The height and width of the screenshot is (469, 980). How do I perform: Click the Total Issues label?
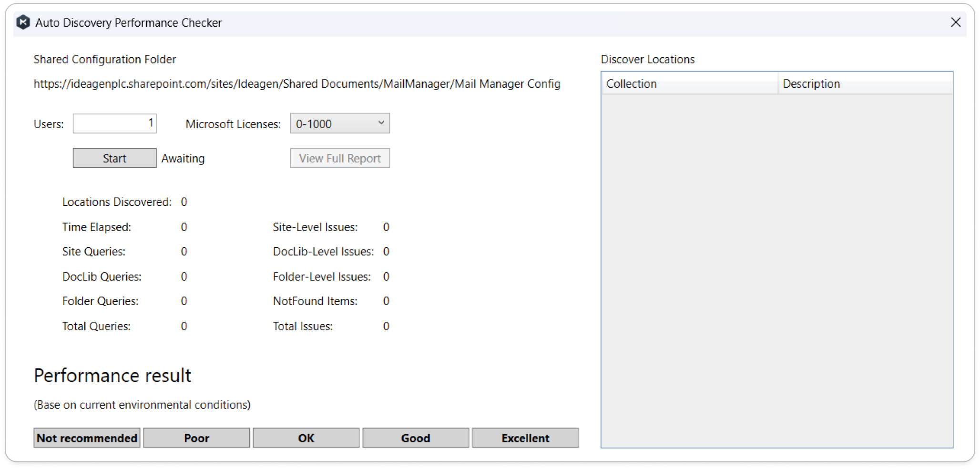[x=303, y=326]
